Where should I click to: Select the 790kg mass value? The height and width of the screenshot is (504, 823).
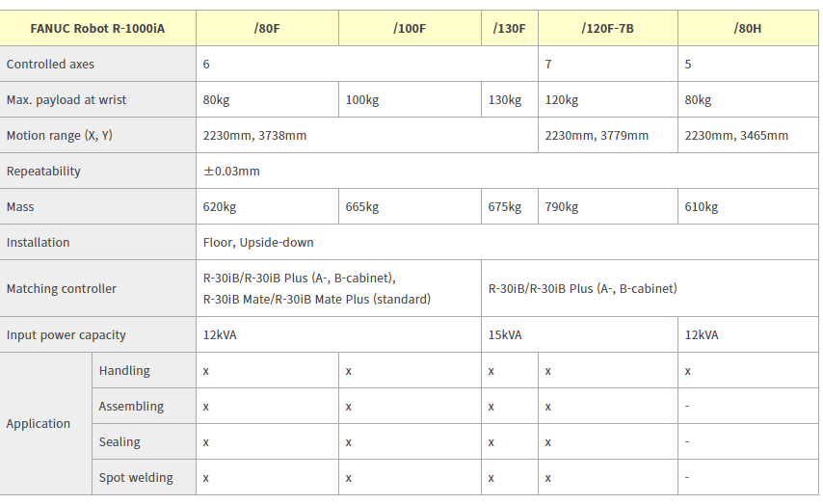click(561, 207)
